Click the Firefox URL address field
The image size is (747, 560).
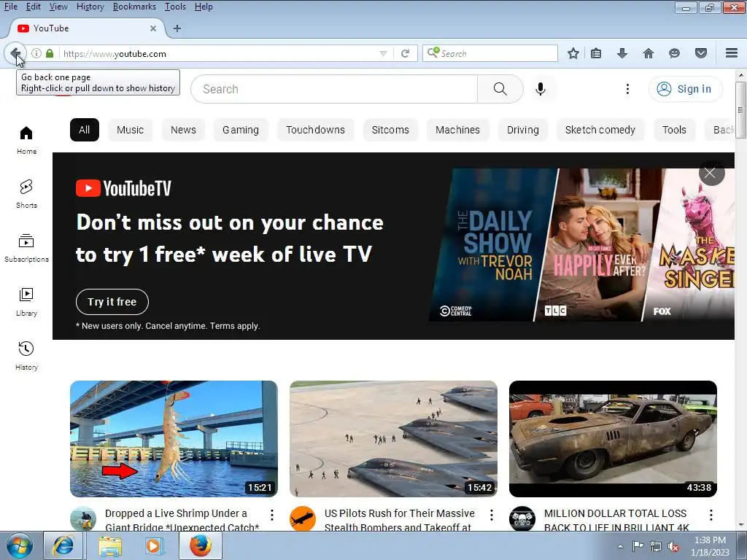(219, 53)
